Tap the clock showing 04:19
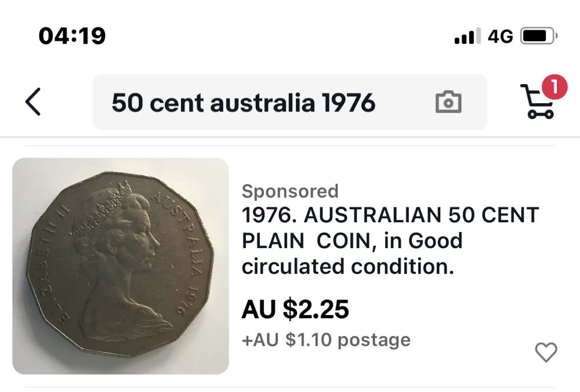The width and height of the screenshot is (580, 392). (x=71, y=35)
